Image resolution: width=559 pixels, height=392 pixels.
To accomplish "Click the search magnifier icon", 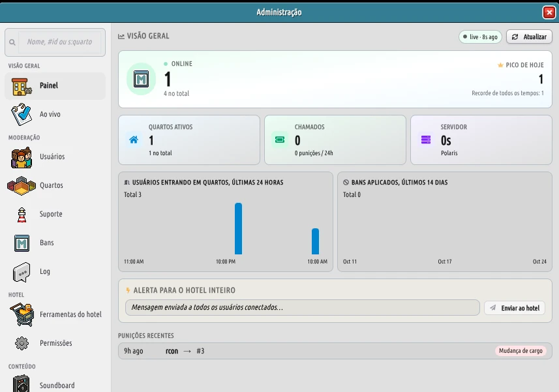I will point(12,42).
